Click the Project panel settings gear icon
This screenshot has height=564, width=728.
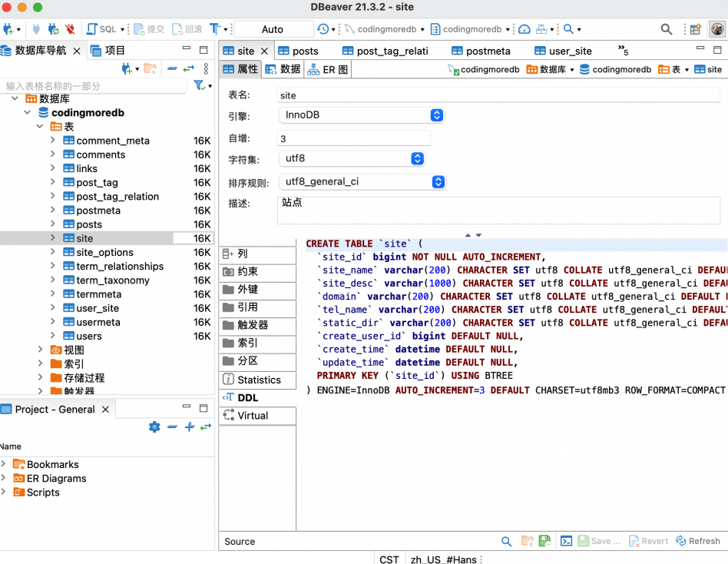pyautogui.click(x=154, y=426)
